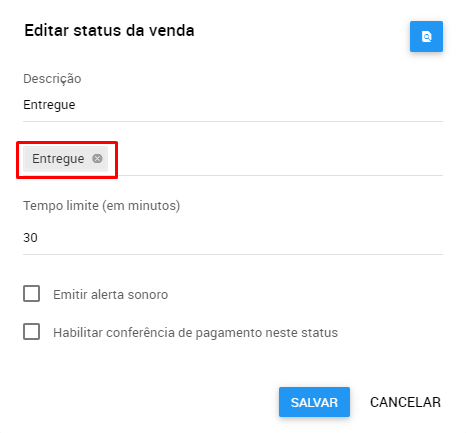Image resolution: width=466 pixels, height=433 pixels.
Task: Click the blue document search icon button
Action: 426,36
